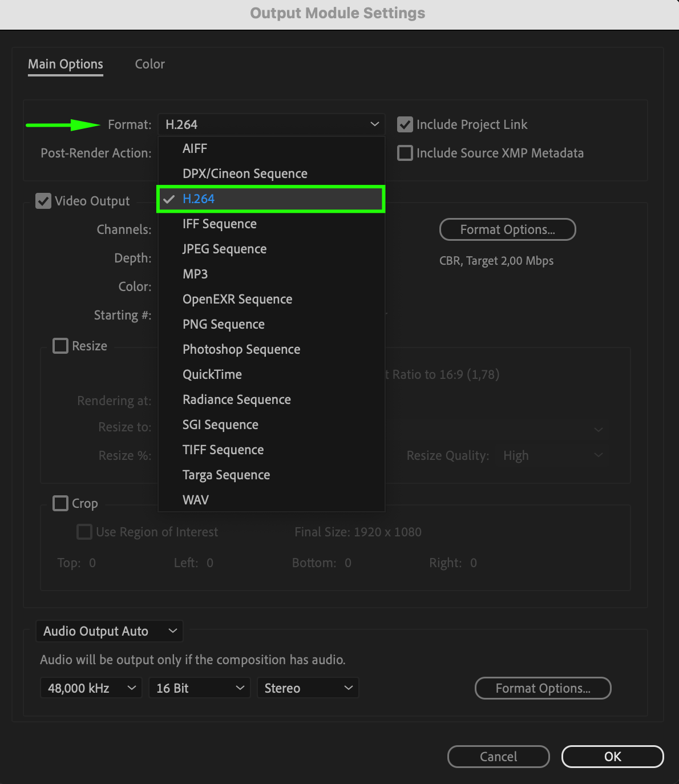Viewport: 679px width, 784px height.
Task: Select PNG Sequence format
Action: (224, 324)
